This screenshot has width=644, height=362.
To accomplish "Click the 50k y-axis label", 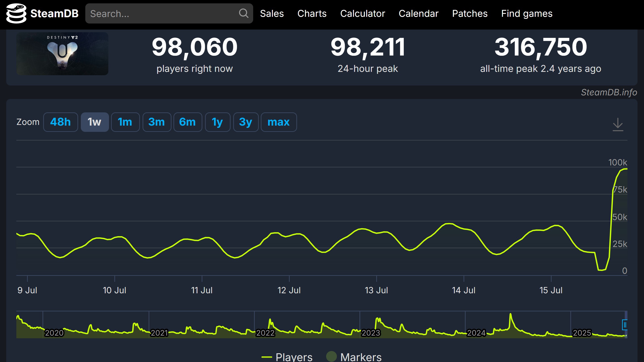I will pos(620,217).
